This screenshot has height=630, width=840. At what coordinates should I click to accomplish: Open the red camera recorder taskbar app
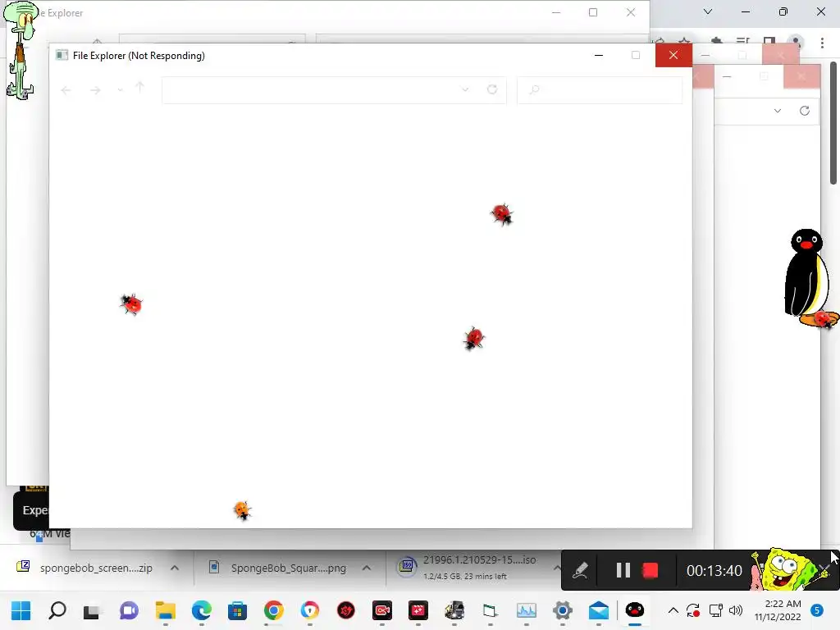pos(382,610)
